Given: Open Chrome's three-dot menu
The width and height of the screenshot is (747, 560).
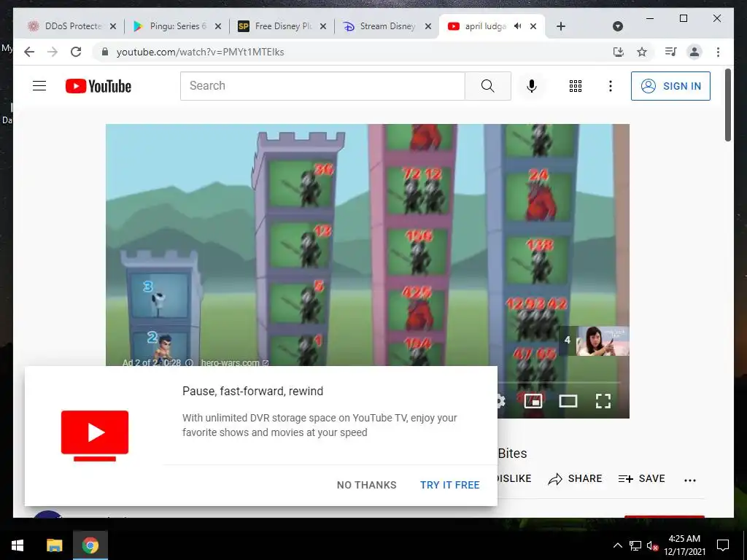Looking at the screenshot, I should (718, 52).
